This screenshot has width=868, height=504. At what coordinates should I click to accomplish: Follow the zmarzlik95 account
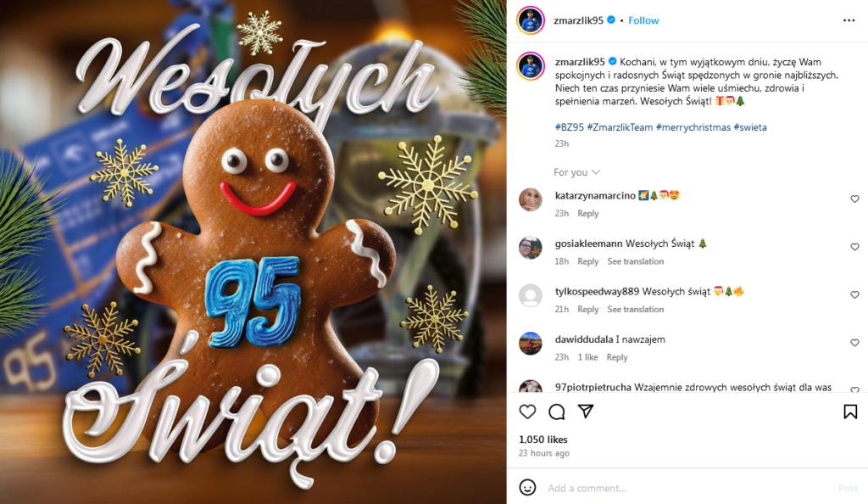pos(643,20)
